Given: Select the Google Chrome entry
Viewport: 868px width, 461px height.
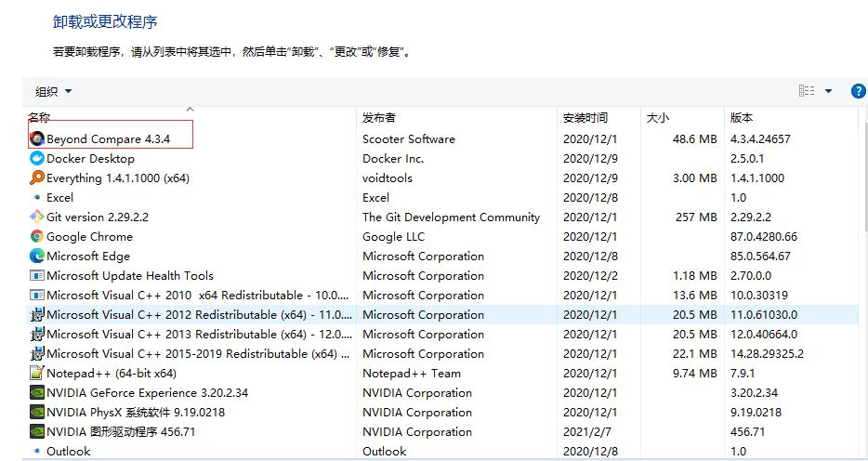Looking at the screenshot, I should (x=89, y=237).
